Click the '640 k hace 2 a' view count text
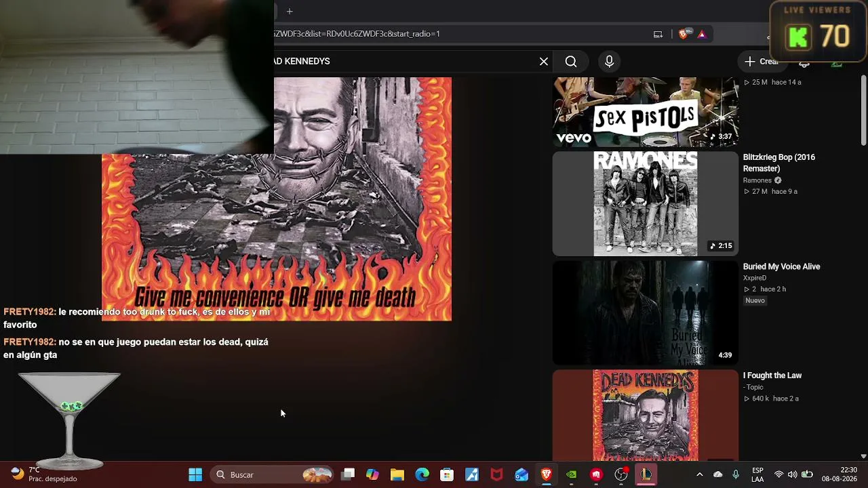The width and height of the screenshot is (868, 488). pos(771,399)
